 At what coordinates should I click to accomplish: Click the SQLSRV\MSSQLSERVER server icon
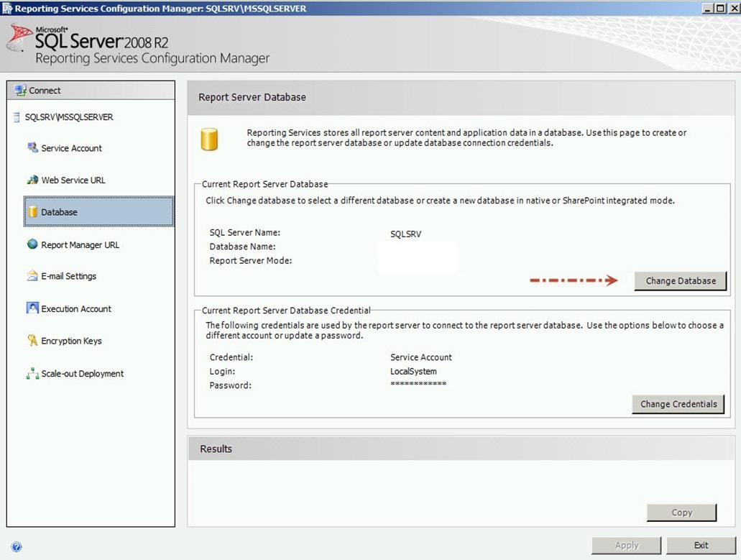pyautogui.click(x=17, y=117)
